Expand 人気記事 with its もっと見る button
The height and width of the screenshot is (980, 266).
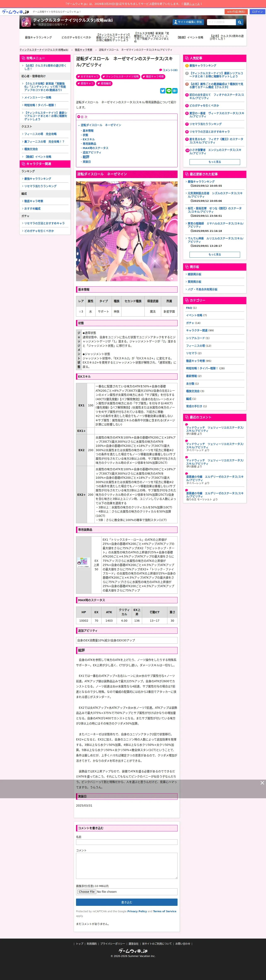(x=215, y=162)
